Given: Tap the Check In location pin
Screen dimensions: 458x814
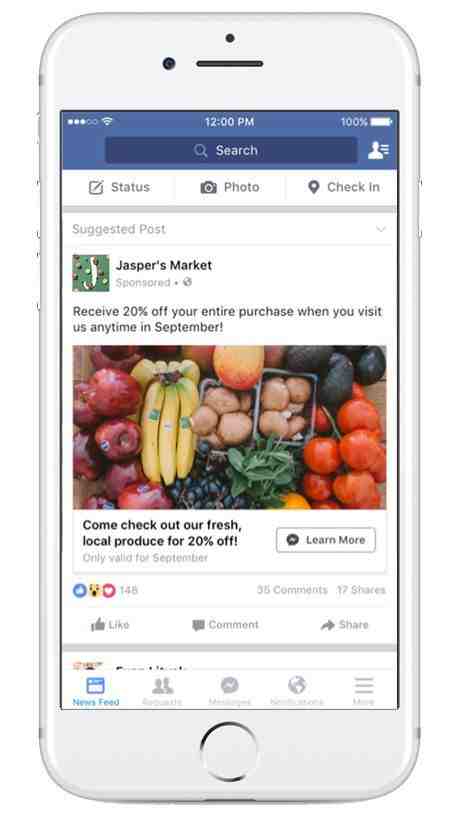Looking at the screenshot, I should pos(313,187).
